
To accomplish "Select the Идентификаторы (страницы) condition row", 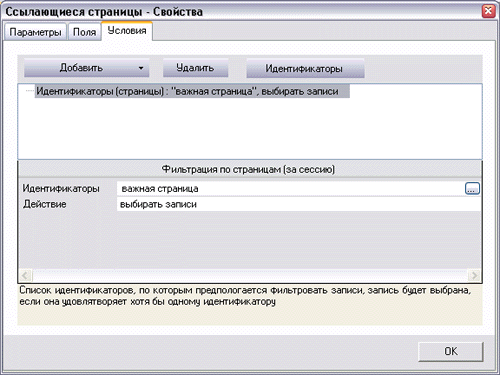I will tap(192, 91).
